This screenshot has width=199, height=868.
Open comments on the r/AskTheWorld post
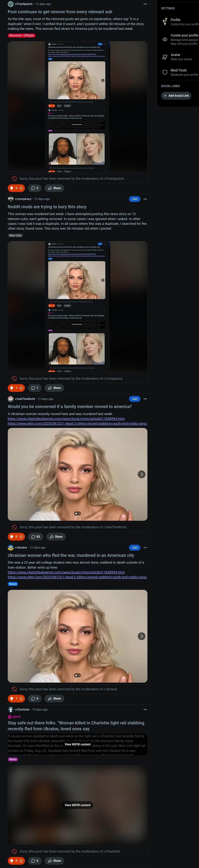(x=35, y=536)
